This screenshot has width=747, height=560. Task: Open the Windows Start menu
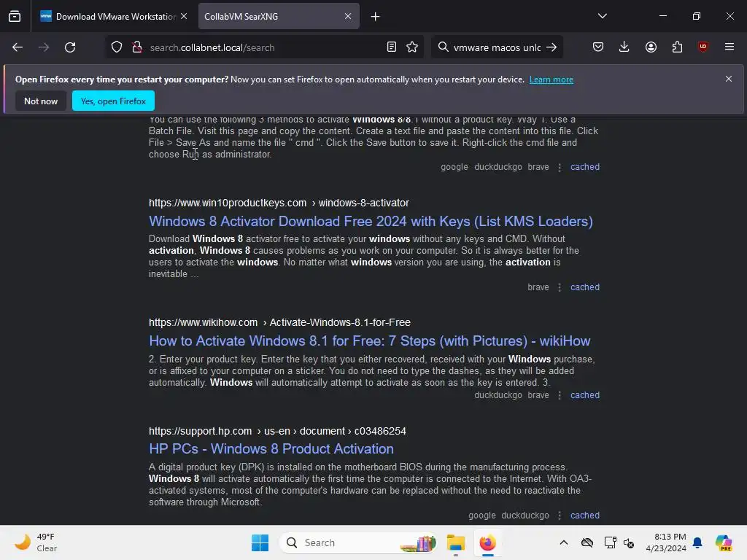260,542
